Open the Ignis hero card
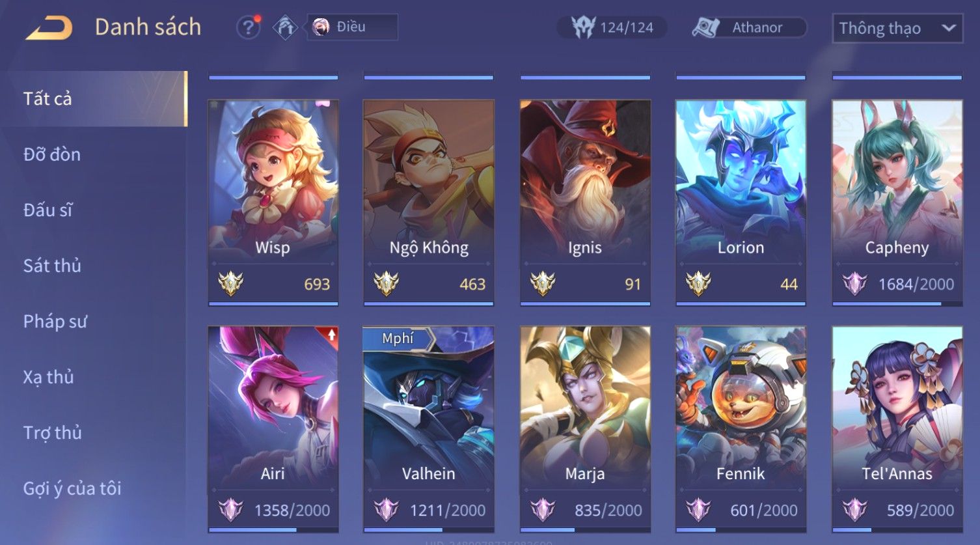Viewport: 980px width, 545px height. (x=585, y=203)
